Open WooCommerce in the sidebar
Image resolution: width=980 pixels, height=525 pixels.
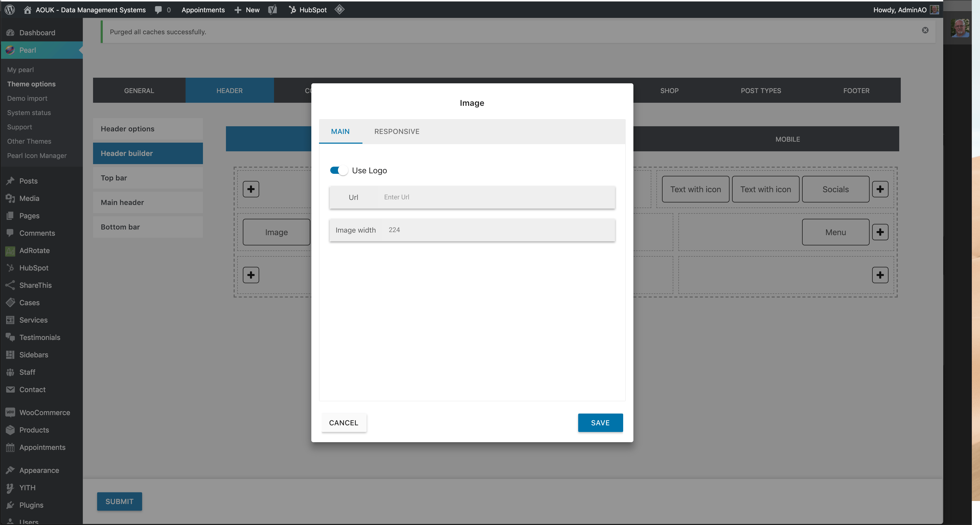[x=44, y=412]
